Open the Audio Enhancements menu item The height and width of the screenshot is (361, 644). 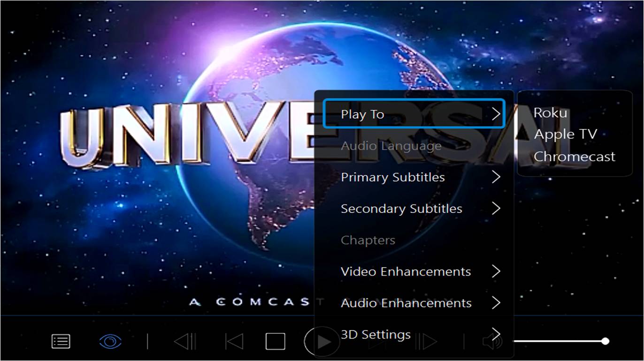pyautogui.click(x=414, y=303)
